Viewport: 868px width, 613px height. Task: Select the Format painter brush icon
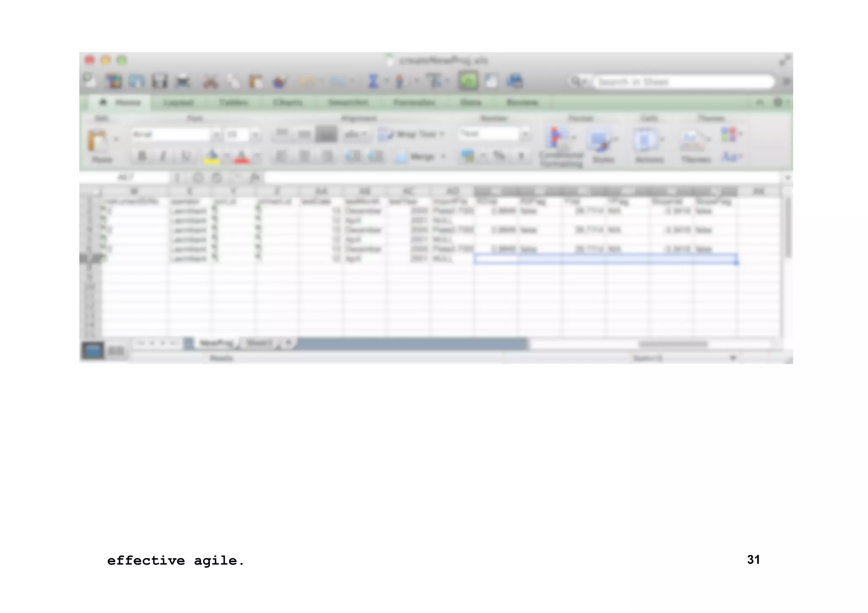point(279,81)
